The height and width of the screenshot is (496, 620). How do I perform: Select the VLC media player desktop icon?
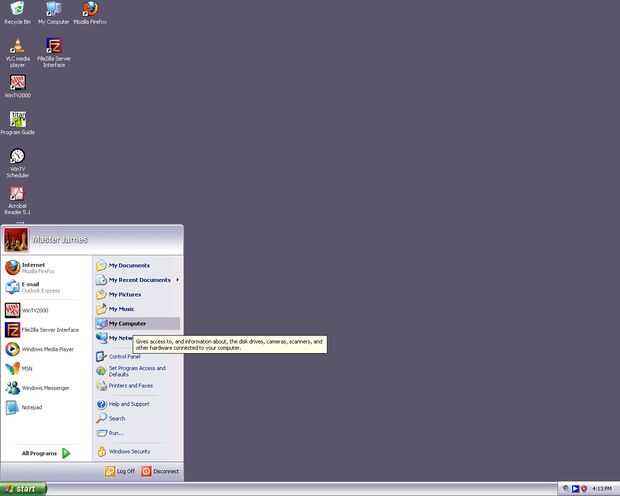click(17, 53)
